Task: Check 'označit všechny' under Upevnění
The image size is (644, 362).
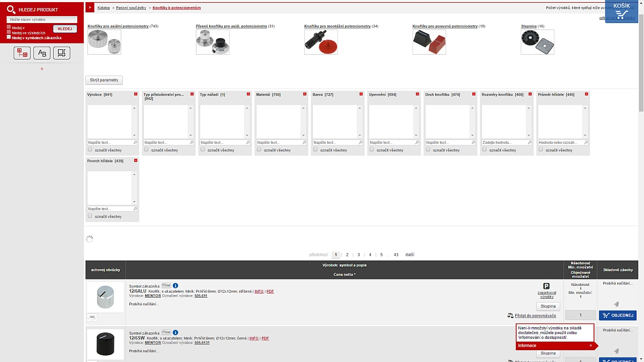Action: 372,150
